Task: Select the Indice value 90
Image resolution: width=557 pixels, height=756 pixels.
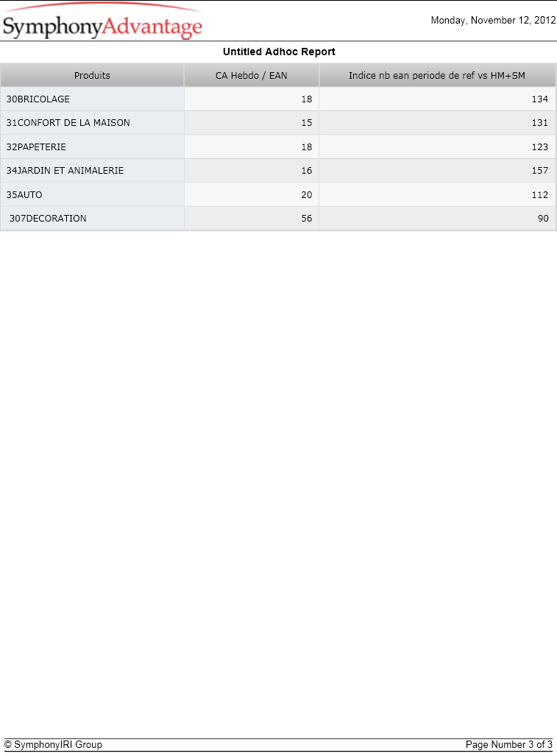Action: (543, 218)
